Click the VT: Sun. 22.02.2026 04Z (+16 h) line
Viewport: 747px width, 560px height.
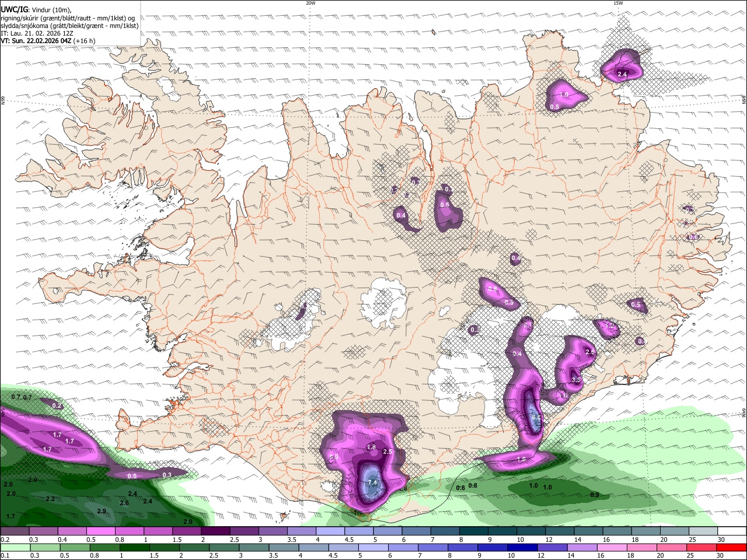coord(48,41)
